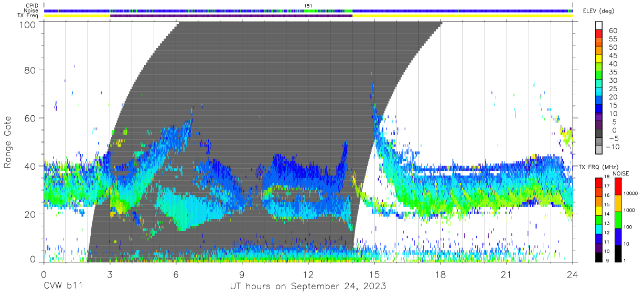The width and height of the screenshot is (644, 297).
Task: Click the Range Gate y-axis title
Action: click(8, 141)
